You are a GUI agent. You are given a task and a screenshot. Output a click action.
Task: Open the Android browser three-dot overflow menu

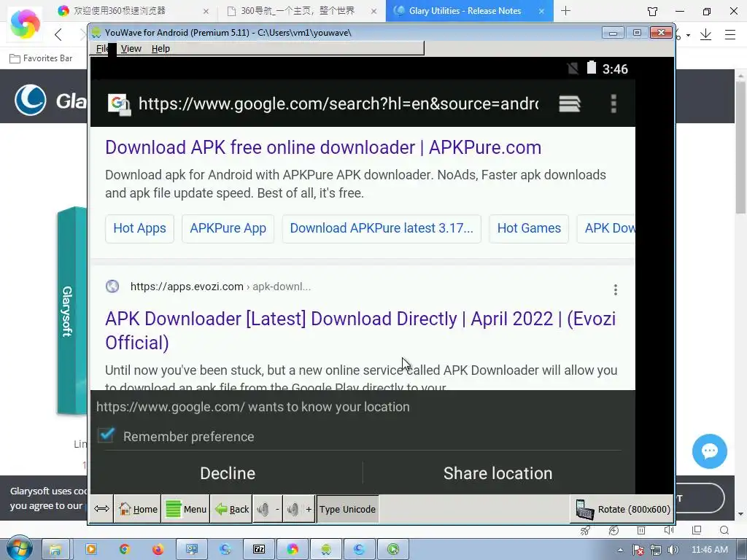(614, 104)
